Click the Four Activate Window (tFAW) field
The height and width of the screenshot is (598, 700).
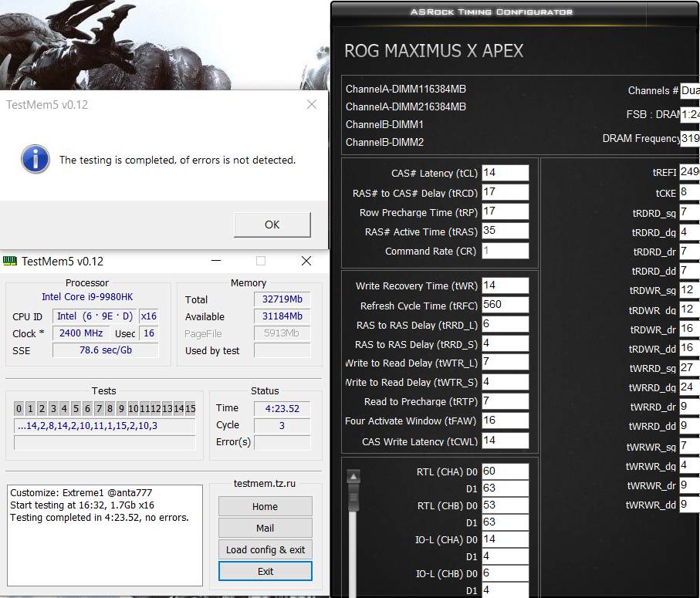click(506, 421)
